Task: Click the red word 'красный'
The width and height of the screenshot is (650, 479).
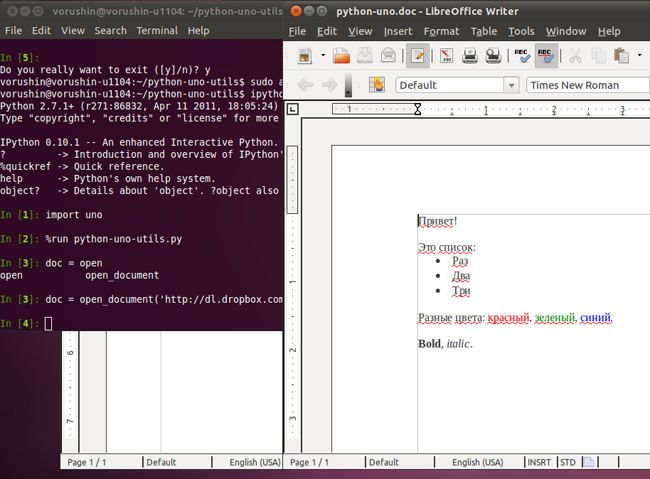Action: [509, 318]
